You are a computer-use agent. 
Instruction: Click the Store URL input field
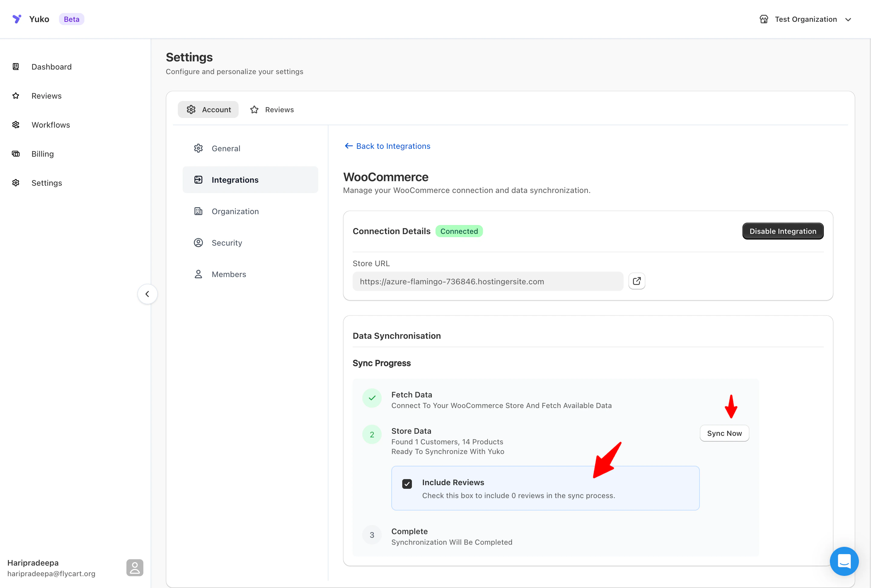[x=487, y=281]
